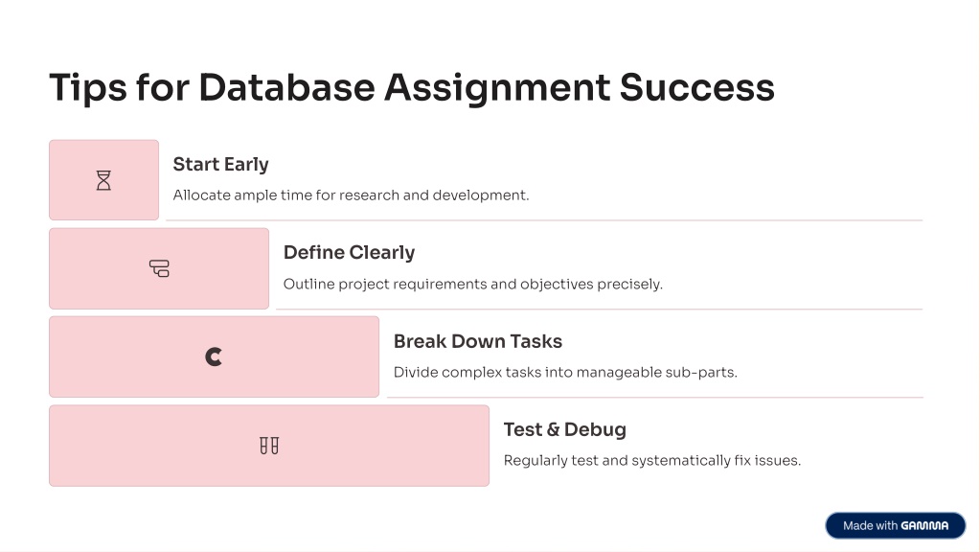Click the Break Down Tasks heading
Screen dimensions: 980x552
(x=477, y=341)
